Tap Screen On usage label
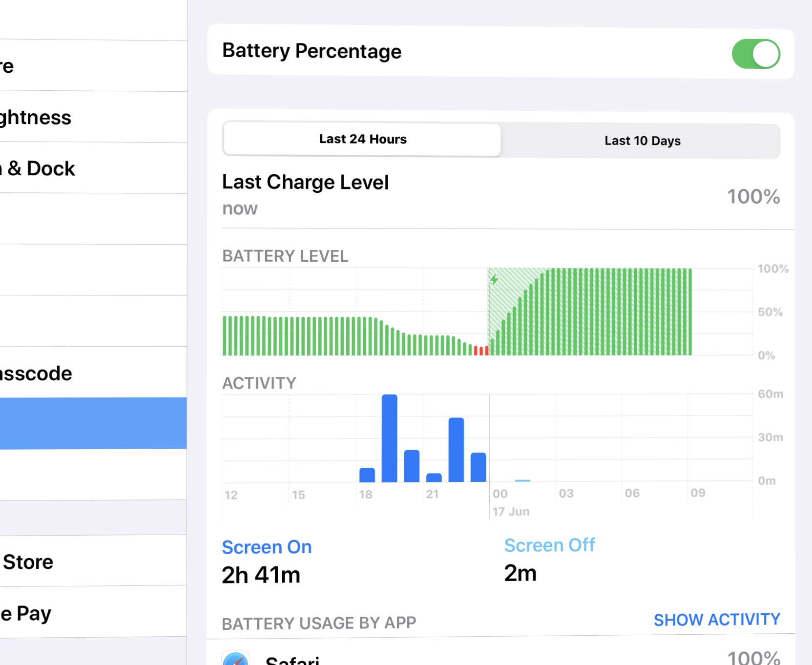 pos(267,547)
